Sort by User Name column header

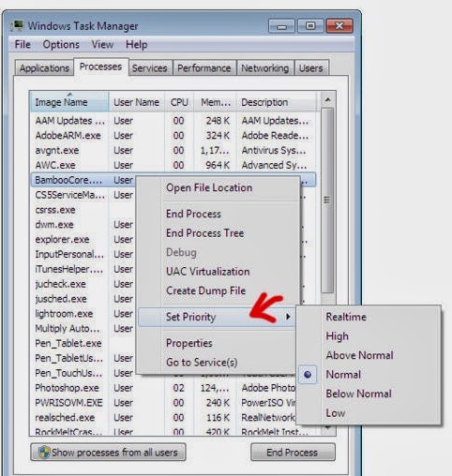click(x=137, y=102)
